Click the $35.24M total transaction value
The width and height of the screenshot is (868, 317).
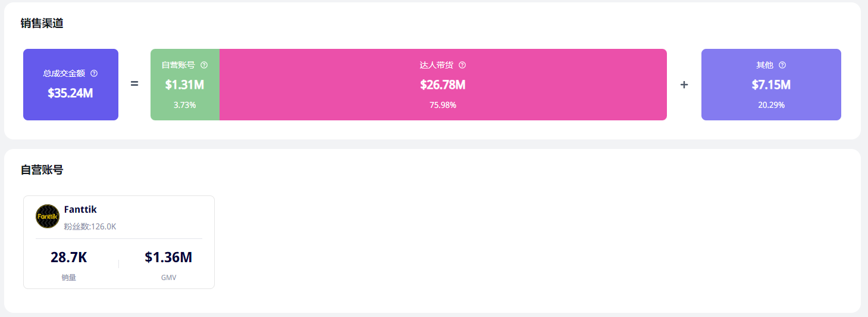coord(70,93)
